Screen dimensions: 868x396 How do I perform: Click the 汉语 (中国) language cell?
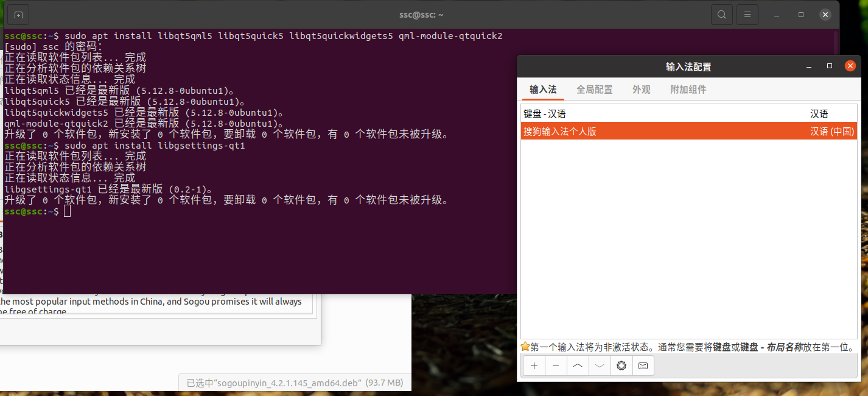coord(832,131)
